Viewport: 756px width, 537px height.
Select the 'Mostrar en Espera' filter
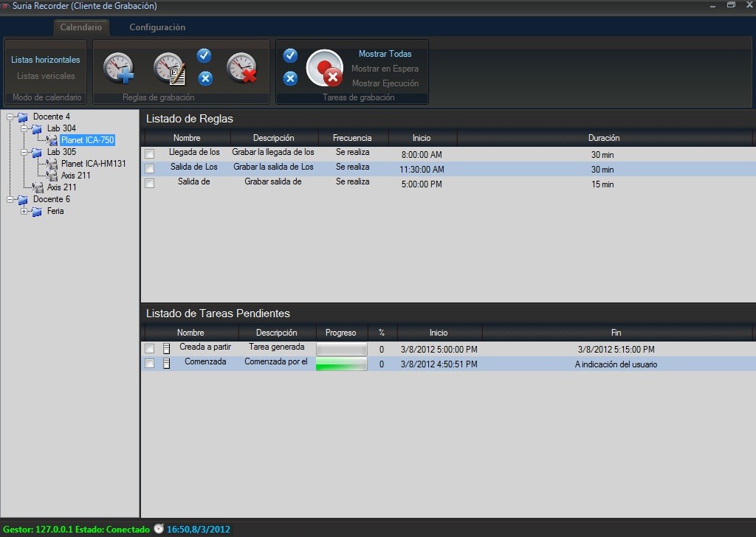point(385,69)
